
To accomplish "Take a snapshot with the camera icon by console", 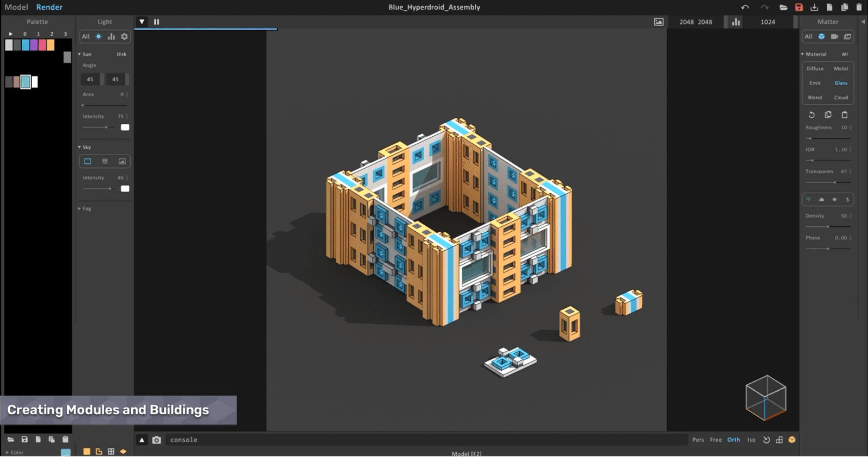I will (x=157, y=440).
